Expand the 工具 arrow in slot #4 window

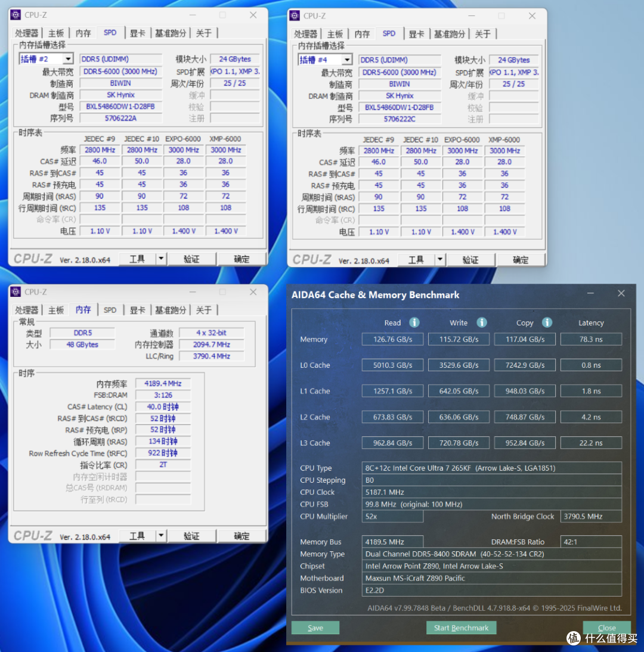[439, 260]
